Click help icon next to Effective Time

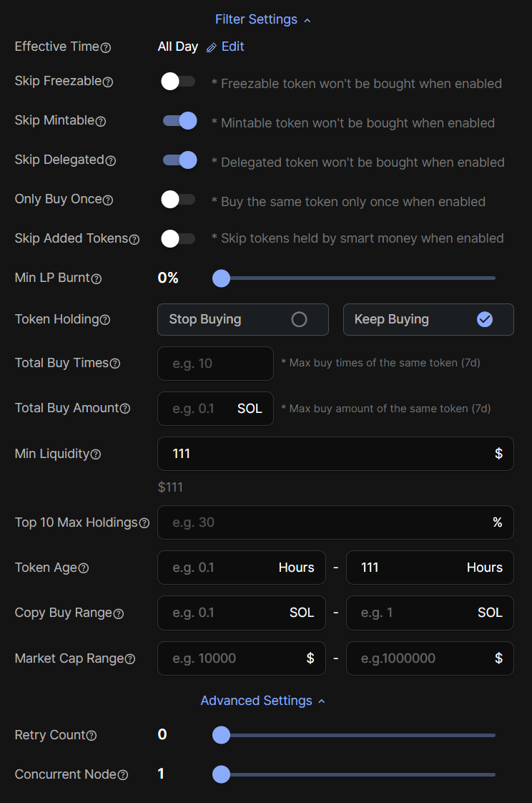coord(106,48)
